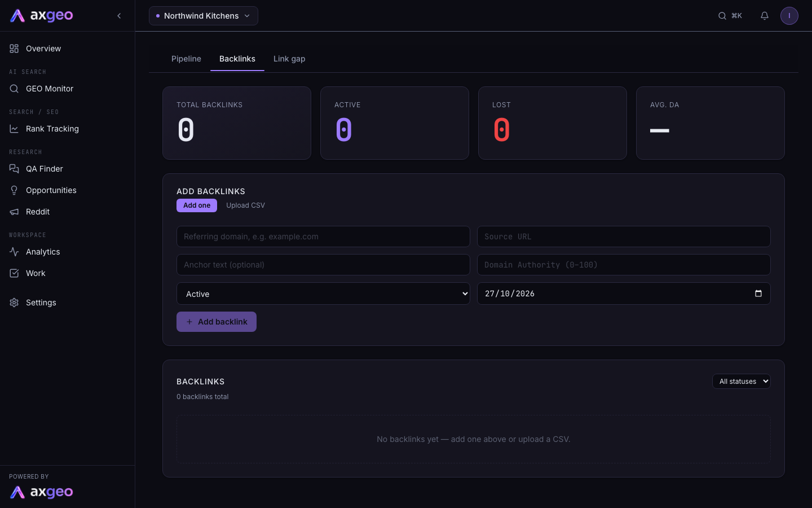Viewport: 812px width, 508px height.
Task: Click the powered by axgeo footer logo
Action: [42, 492]
